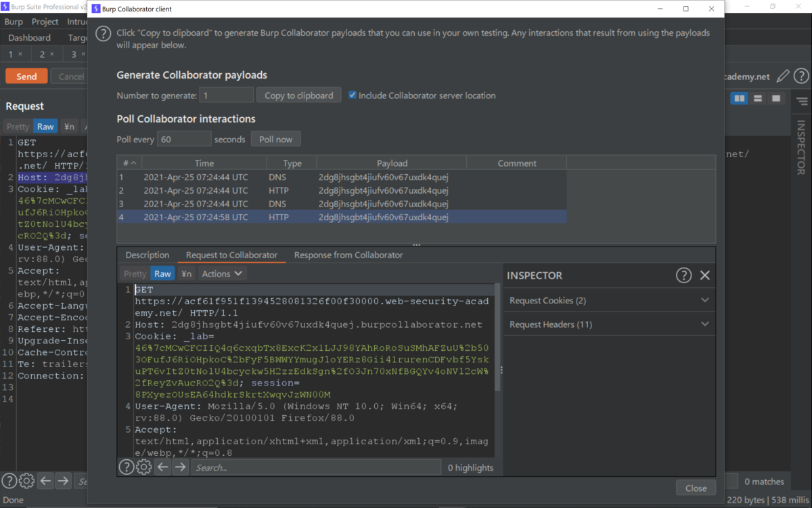
Task: Select interaction row 1 DNS at 07:24:44
Action: click(x=342, y=177)
